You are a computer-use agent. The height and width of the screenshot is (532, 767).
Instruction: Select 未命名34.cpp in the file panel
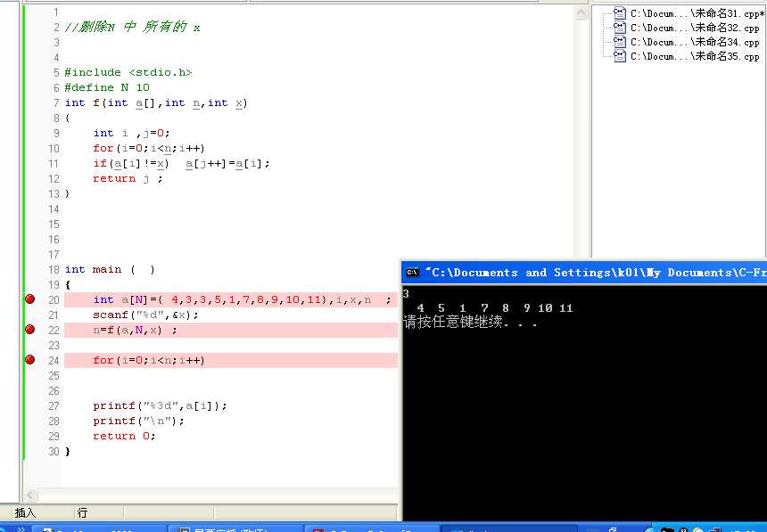tap(695, 42)
